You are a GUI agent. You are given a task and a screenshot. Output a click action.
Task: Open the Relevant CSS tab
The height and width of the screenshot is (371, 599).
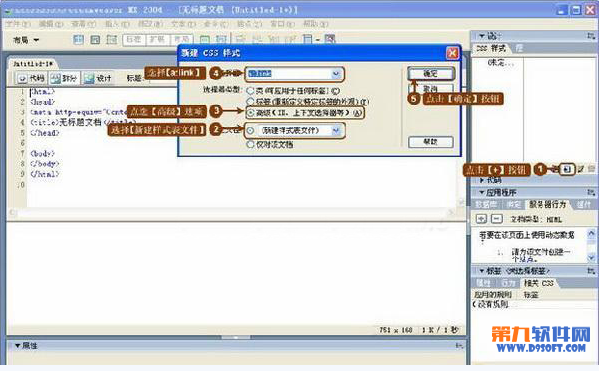tap(539, 283)
